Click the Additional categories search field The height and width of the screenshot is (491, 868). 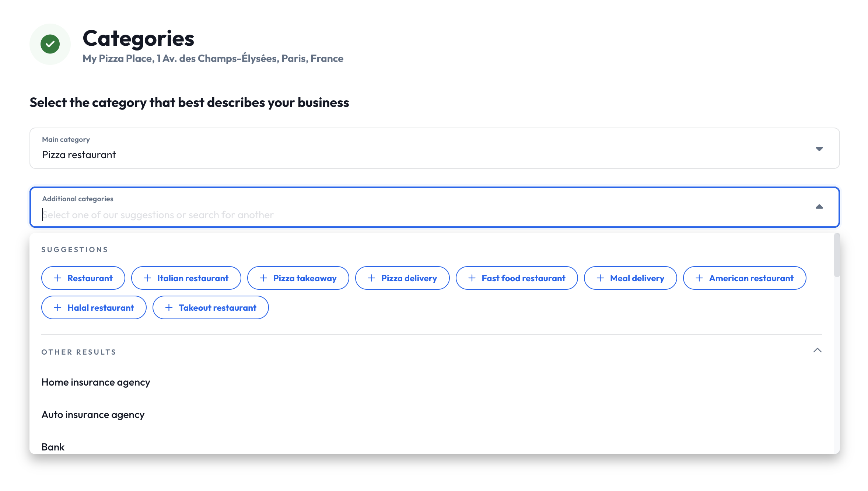tap(258, 215)
